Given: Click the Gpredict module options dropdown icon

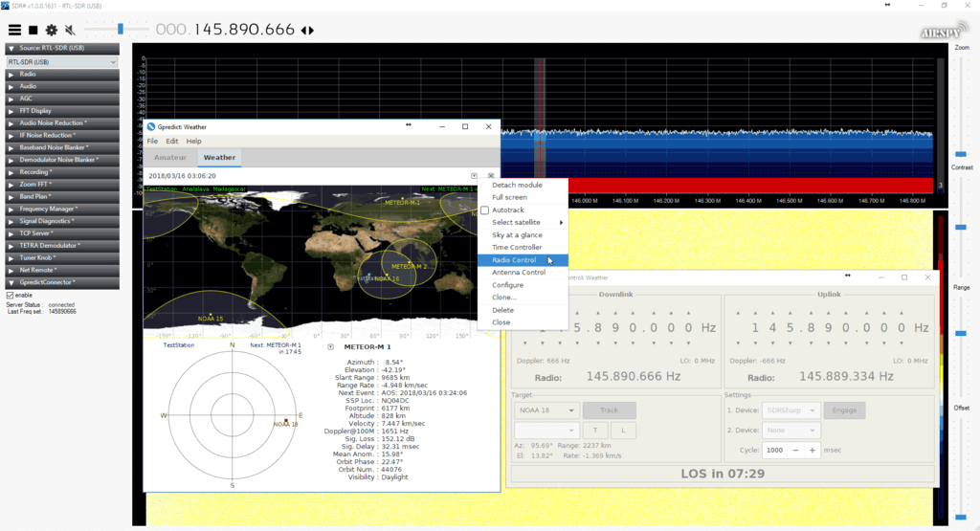Looking at the screenshot, I should coord(474,175).
